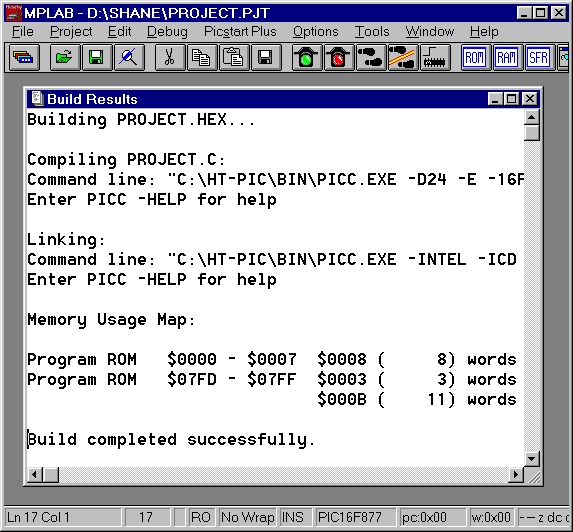Open the Edit menu

point(119,32)
